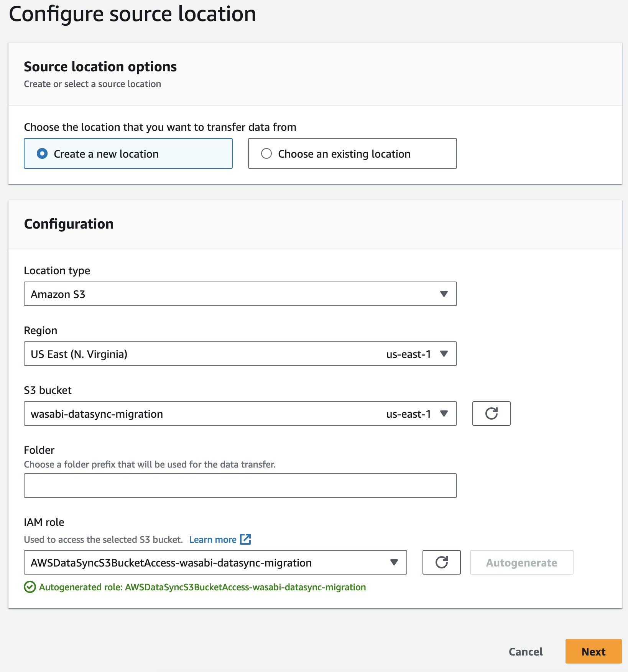Open the Learn more link for IAM role
Image resolution: width=628 pixels, height=672 pixels.
coord(213,540)
